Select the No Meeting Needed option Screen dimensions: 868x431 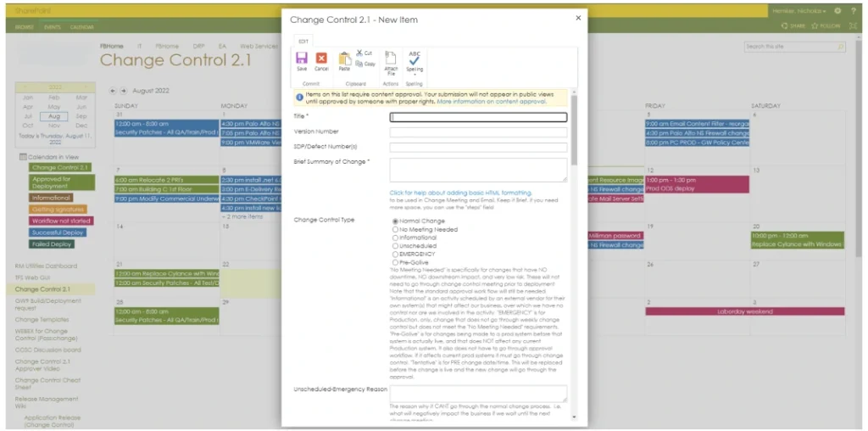pos(395,229)
